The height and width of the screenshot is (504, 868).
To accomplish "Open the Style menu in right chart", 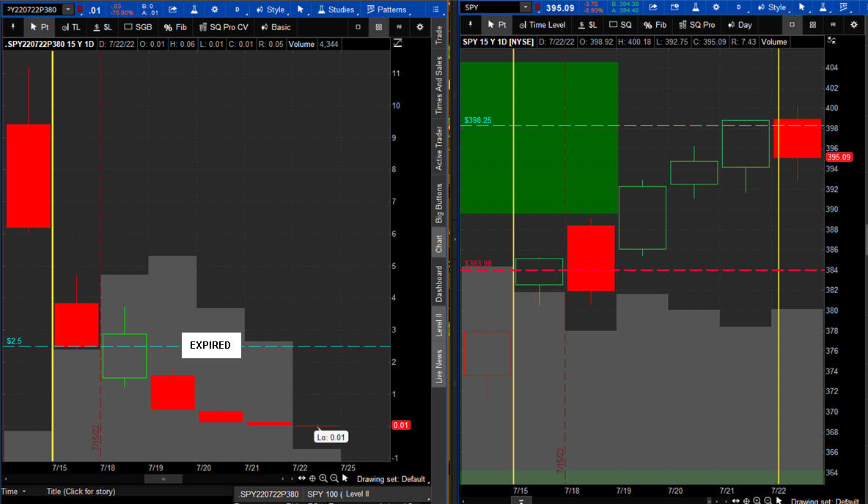I will [x=772, y=7].
